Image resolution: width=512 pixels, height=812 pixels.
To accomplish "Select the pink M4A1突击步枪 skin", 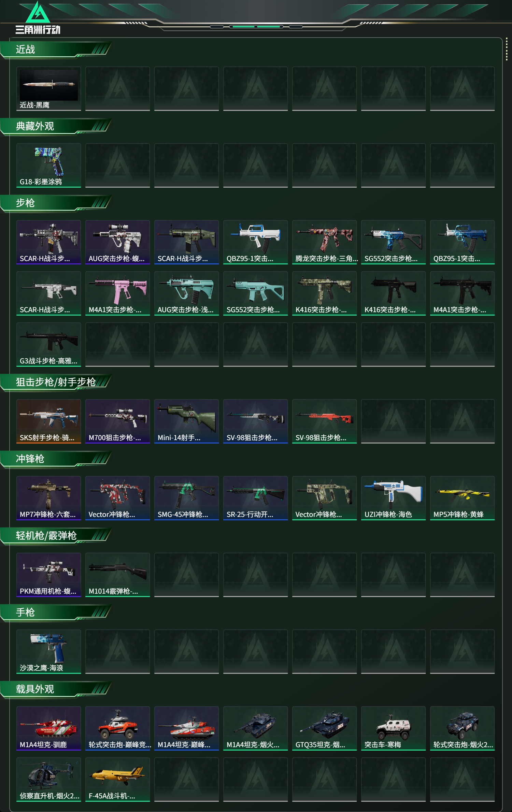I will [x=117, y=293].
